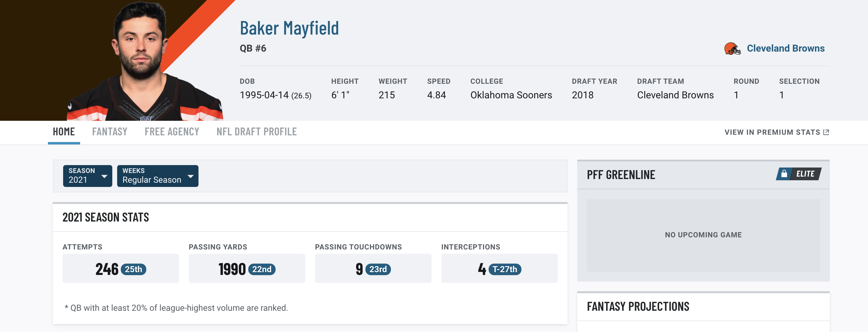The image size is (868, 332).
Task: Open the Free Agency tab
Action: click(x=171, y=131)
